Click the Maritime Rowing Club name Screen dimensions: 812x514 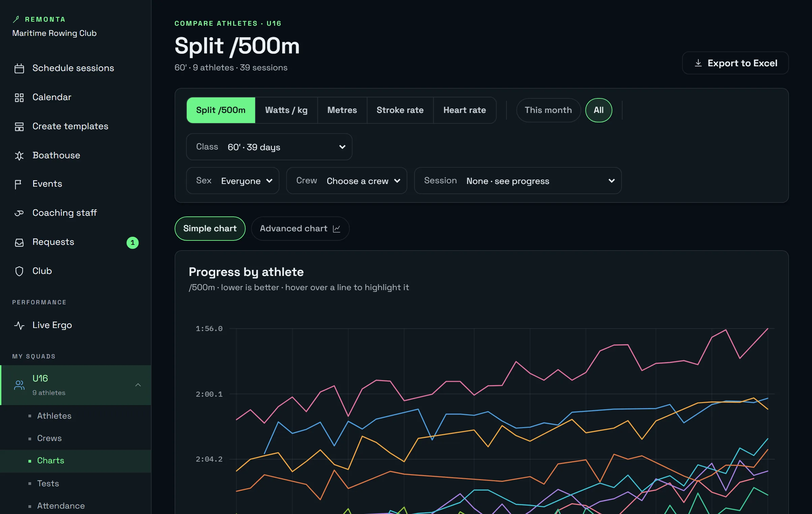pyautogui.click(x=54, y=33)
